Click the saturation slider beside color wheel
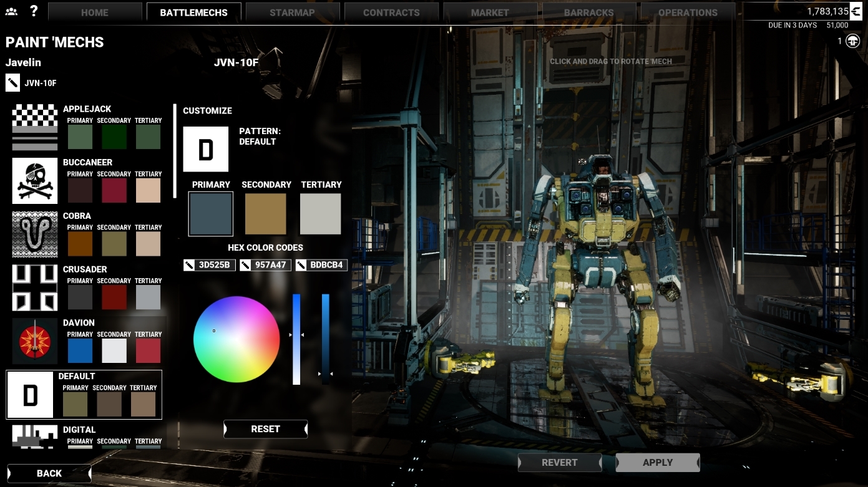Viewport: 868px width, 487px height. 296,339
